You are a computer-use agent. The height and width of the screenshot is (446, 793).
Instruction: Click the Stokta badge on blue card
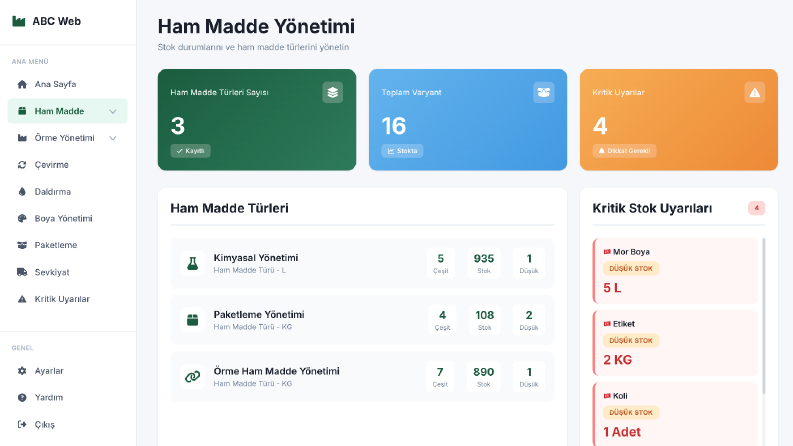pos(402,151)
